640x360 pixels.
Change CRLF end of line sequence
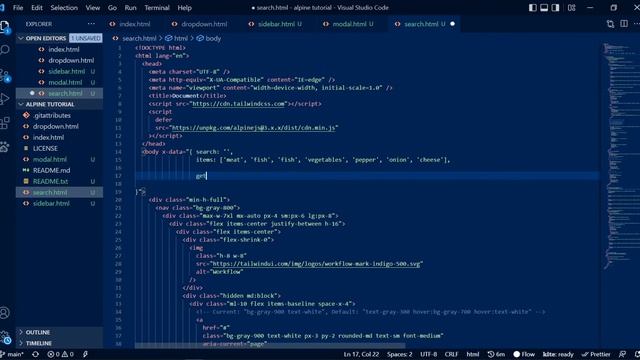[451, 354]
